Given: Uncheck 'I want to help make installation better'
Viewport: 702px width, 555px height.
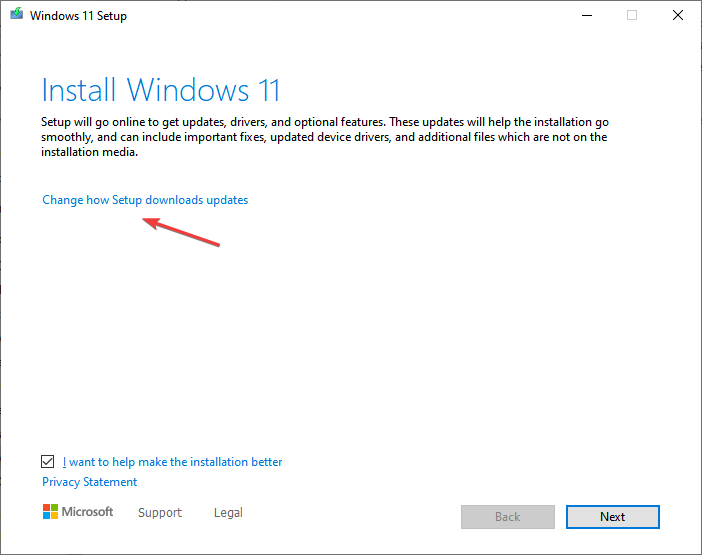Looking at the screenshot, I should 47,461.
